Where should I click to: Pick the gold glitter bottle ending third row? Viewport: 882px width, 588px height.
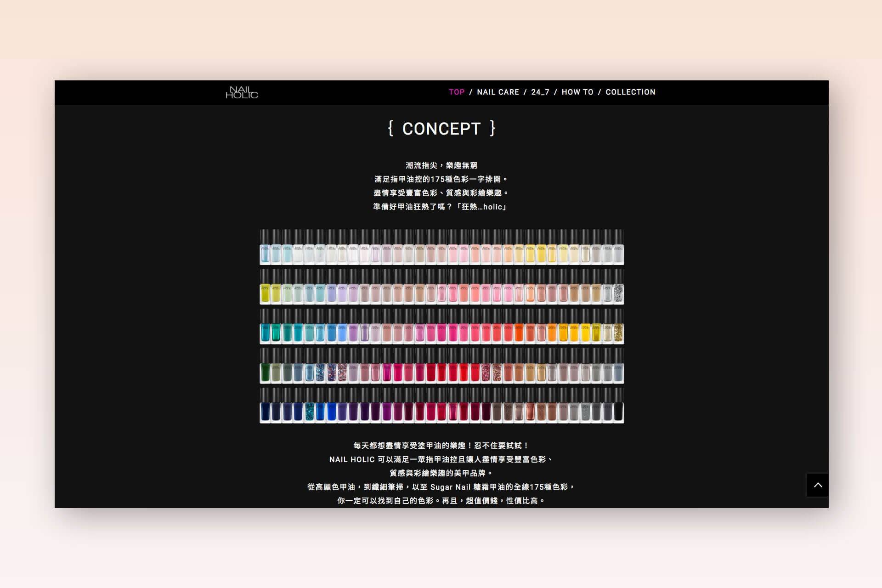(618, 332)
